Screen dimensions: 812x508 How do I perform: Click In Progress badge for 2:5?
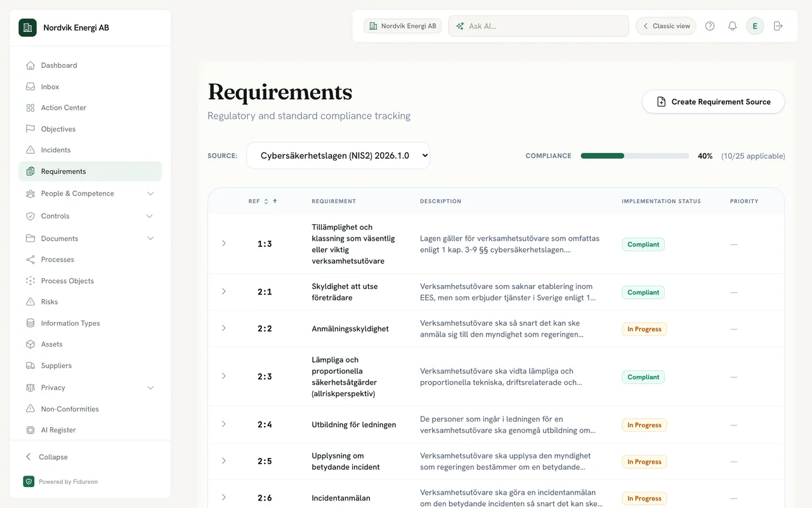click(x=645, y=462)
